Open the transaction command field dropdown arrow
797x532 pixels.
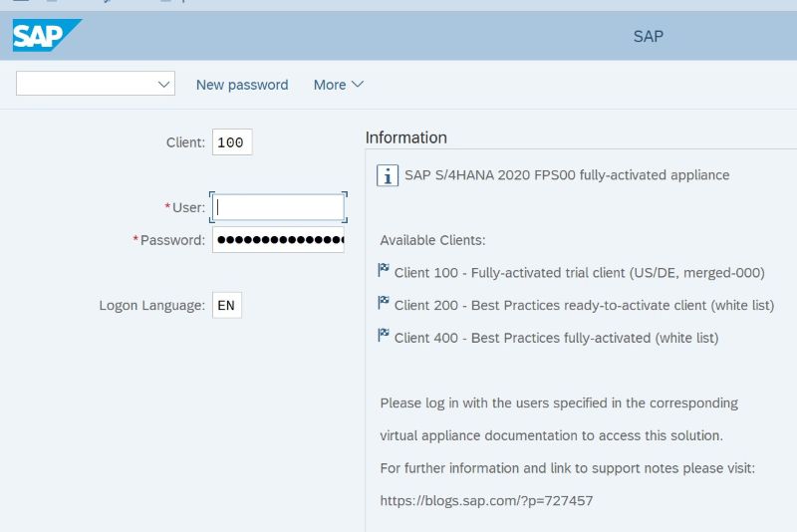(163, 84)
